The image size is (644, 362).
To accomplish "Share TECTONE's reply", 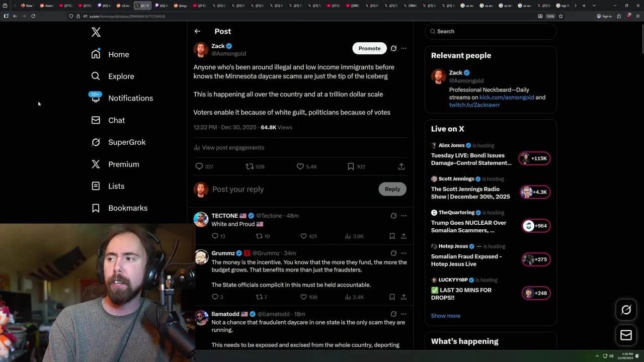I will (x=404, y=236).
